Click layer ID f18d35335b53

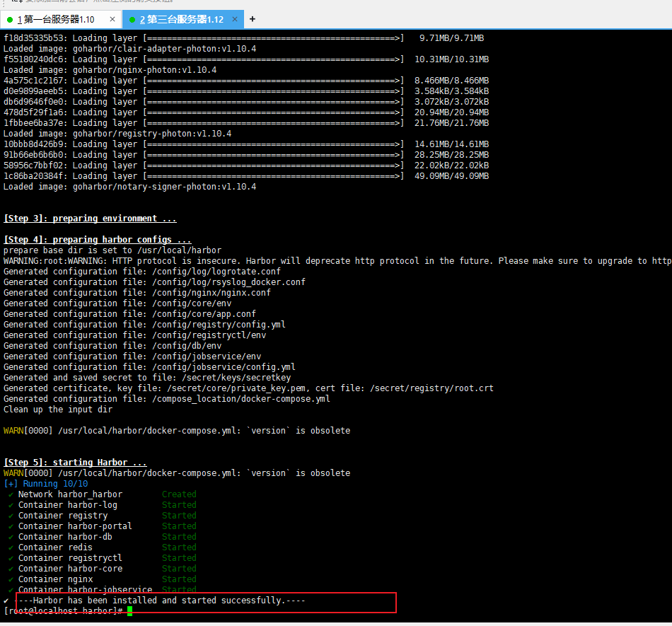[x=33, y=38]
